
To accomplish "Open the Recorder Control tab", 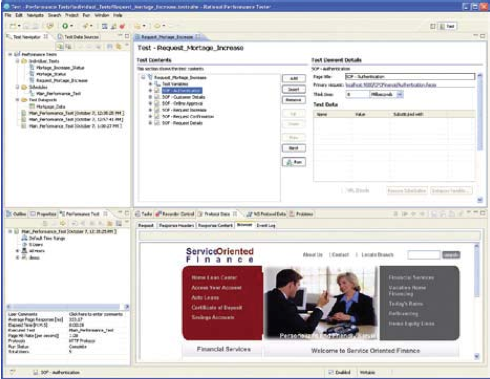I will 175,214.
